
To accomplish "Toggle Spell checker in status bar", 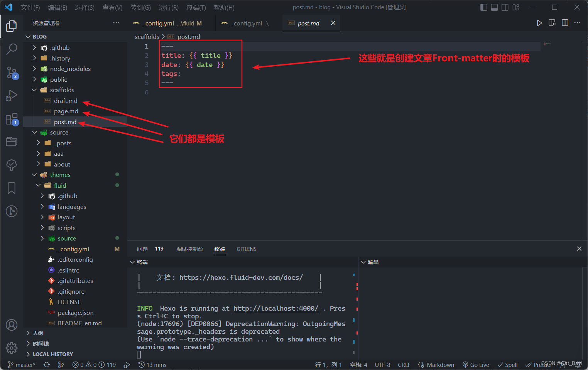I will pos(507,365).
